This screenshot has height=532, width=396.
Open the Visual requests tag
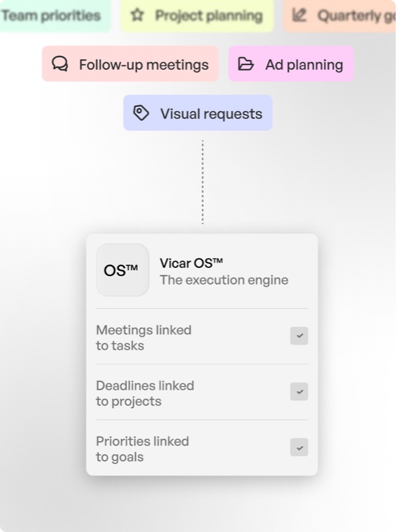tap(197, 112)
